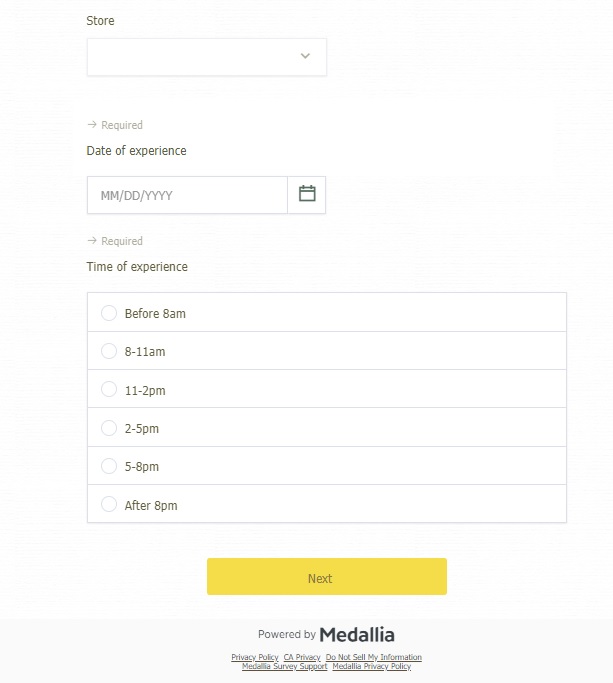Follow the Do Not Sell My Information link

(374, 657)
